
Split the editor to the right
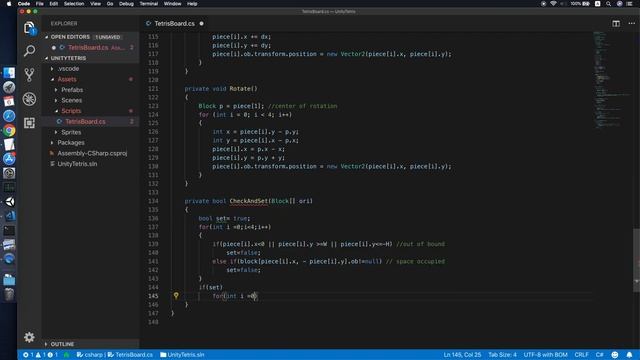616,24
